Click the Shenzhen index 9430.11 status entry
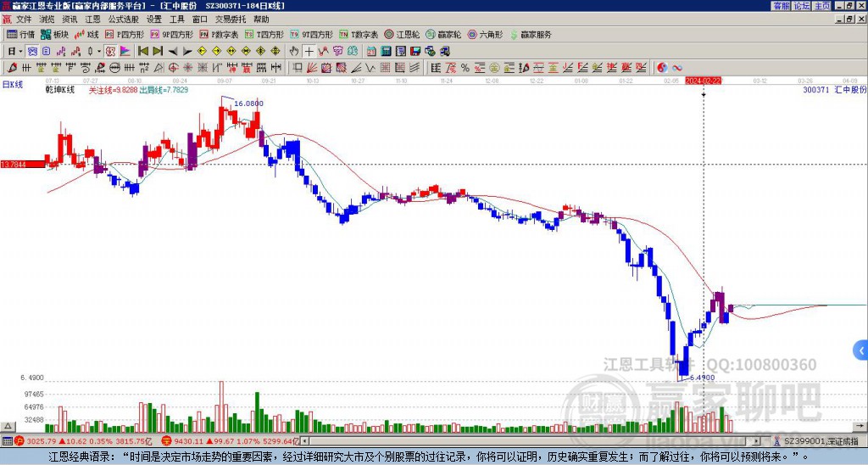 [231, 441]
